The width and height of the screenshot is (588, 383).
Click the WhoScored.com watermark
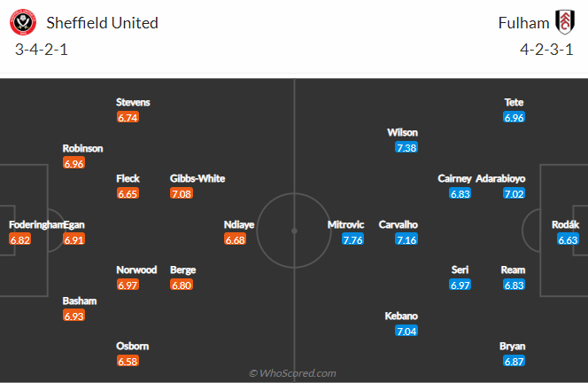point(292,373)
